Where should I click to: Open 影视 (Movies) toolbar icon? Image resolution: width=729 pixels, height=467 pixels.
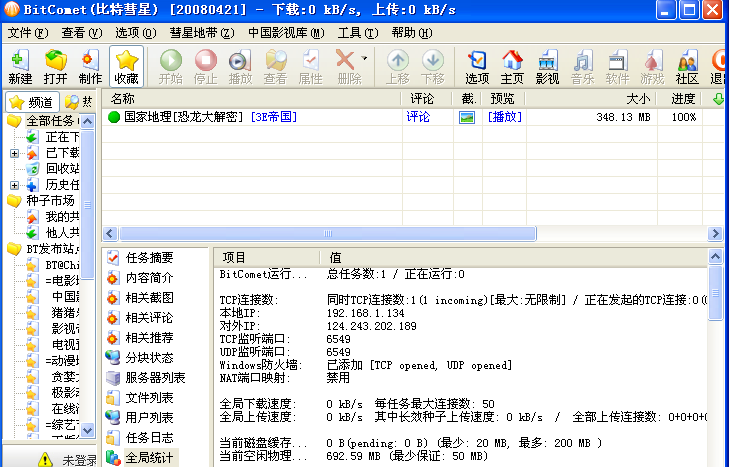click(x=547, y=67)
